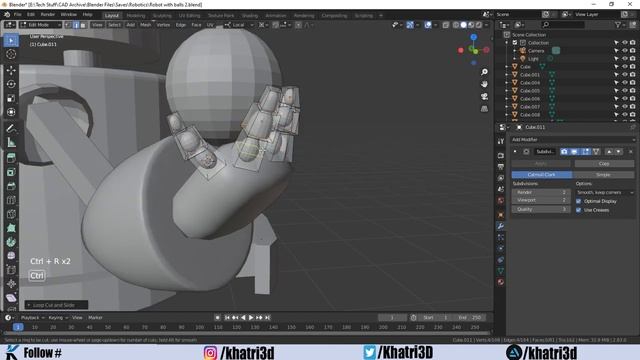This screenshot has width=640, height=360.
Task: Select the Rotate tool
Action: [x=11, y=84]
